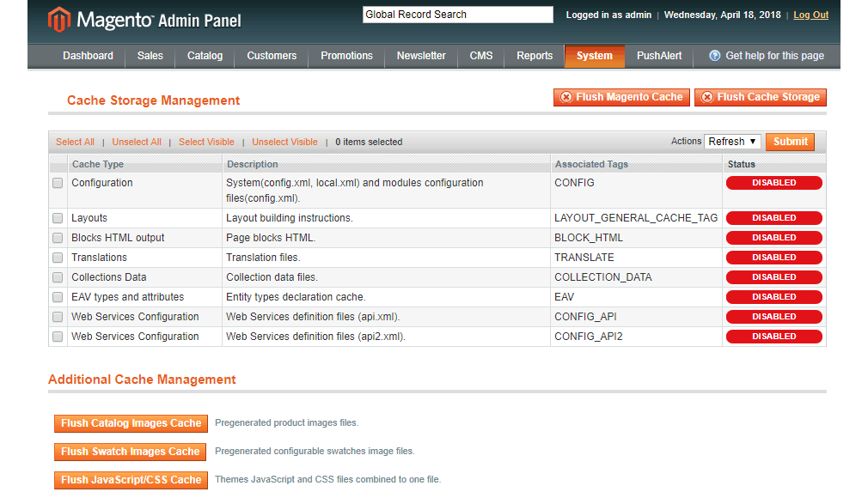Click the Flush Cache Storage button

click(x=761, y=97)
